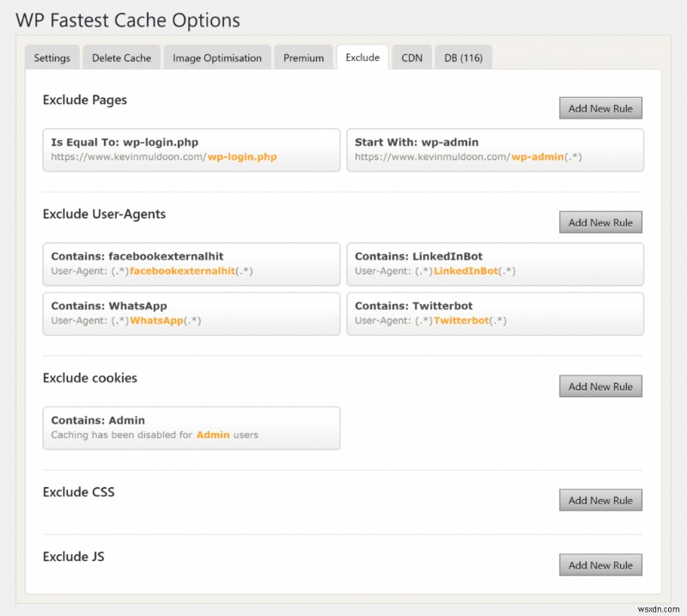Open the CDN tab
The image size is (687, 616).
[x=412, y=58]
